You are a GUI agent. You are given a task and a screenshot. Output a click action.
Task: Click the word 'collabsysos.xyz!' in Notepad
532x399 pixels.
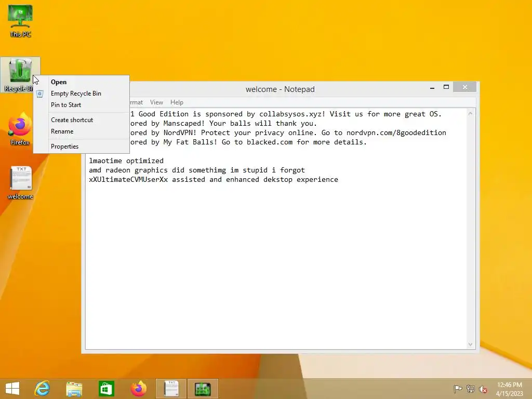tap(292, 114)
